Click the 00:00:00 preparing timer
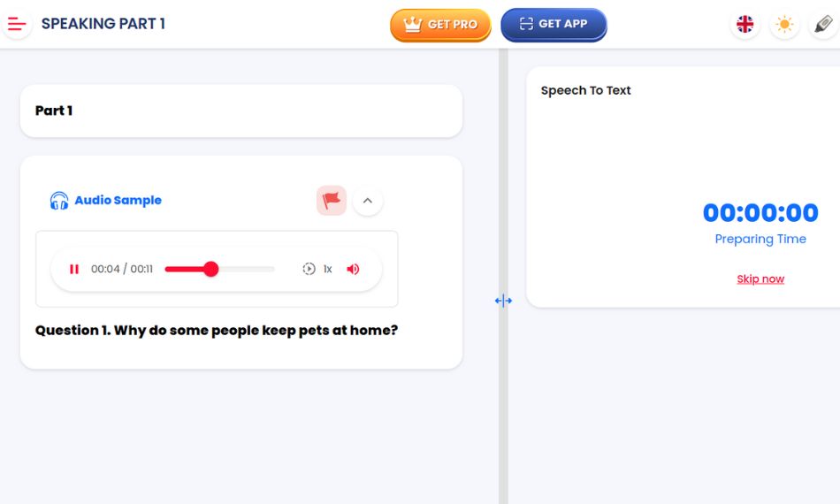Viewport: 840px width, 504px height. pyautogui.click(x=760, y=212)
